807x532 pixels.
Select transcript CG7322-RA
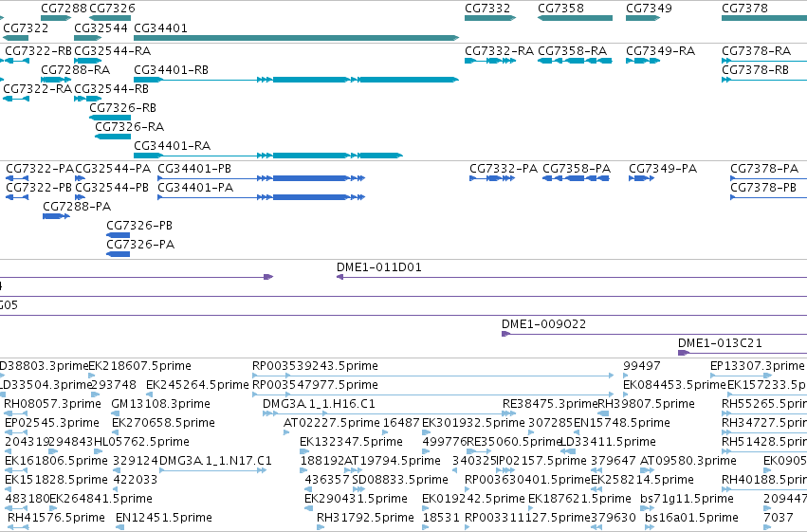click(37, 89)
